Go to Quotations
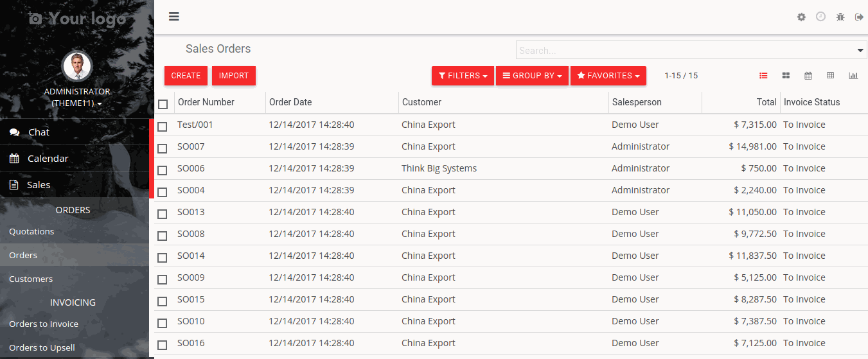Viewport: 868px width, 359px height. click(x=75, y=231)
